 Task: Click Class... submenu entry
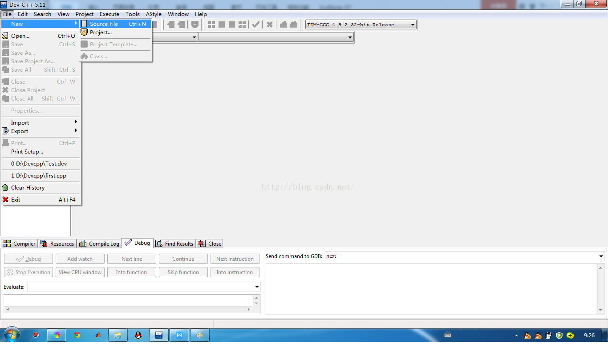(116, 56)
